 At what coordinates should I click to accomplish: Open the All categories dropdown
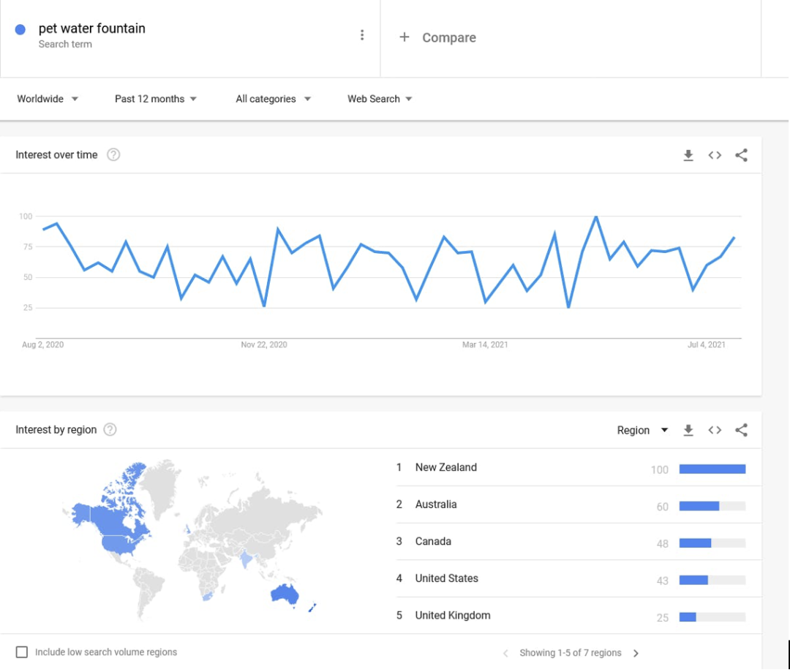tap(273, 99)
